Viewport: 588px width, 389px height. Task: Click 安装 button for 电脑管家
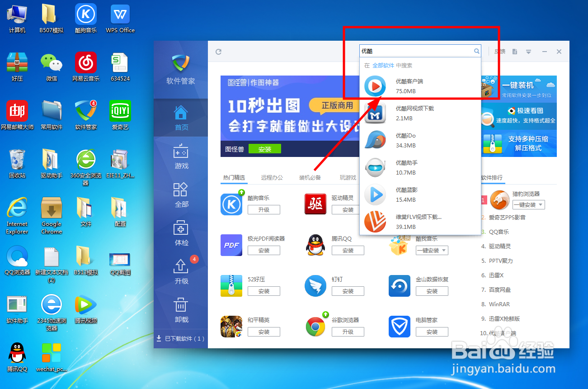pos(432,332)
